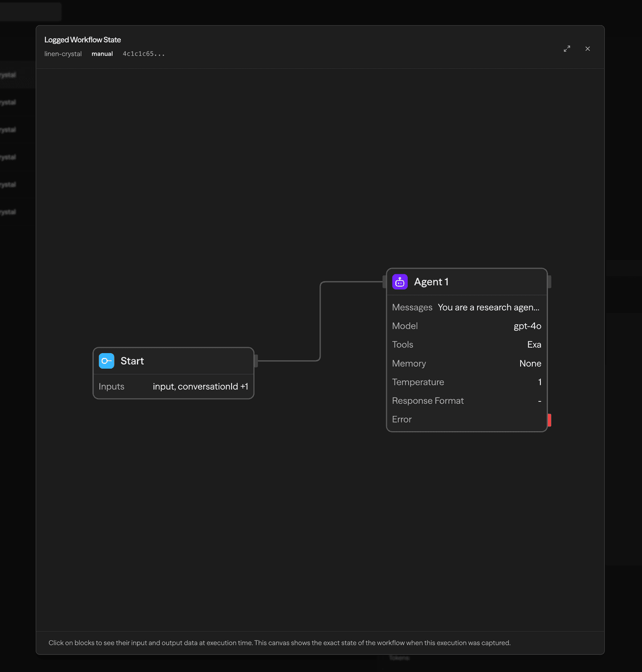Click the Memory None value row
This screenshot has width=642, height=672.
(530, 363)
